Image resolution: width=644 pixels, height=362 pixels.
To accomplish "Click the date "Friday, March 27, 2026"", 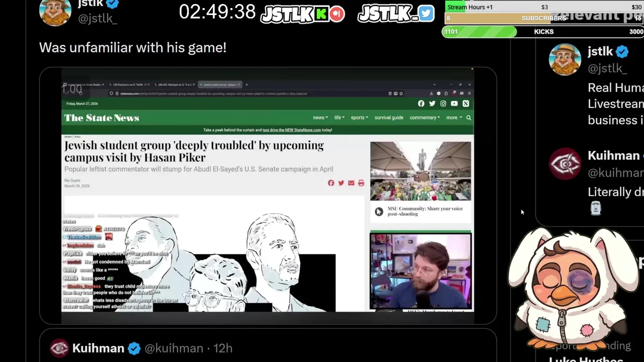I will 82,104.
